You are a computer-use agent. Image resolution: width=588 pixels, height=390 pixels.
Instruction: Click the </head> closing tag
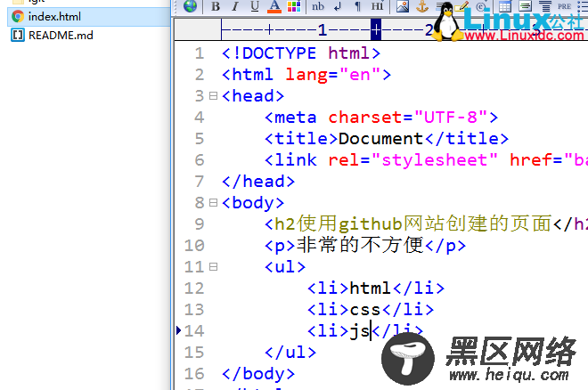258,182
